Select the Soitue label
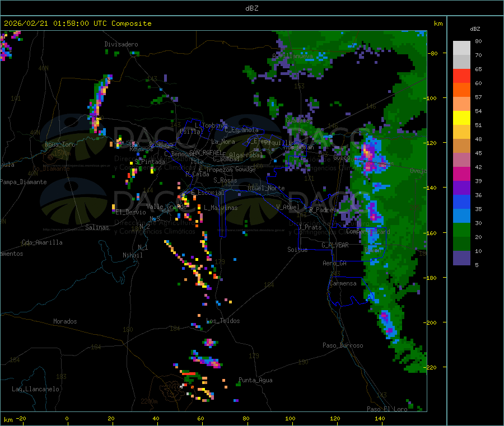 coord(297,250)
